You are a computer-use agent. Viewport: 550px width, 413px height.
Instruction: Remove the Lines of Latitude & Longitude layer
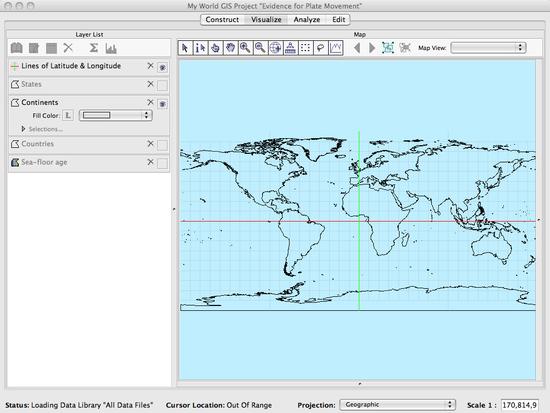(x=150, y=66)
